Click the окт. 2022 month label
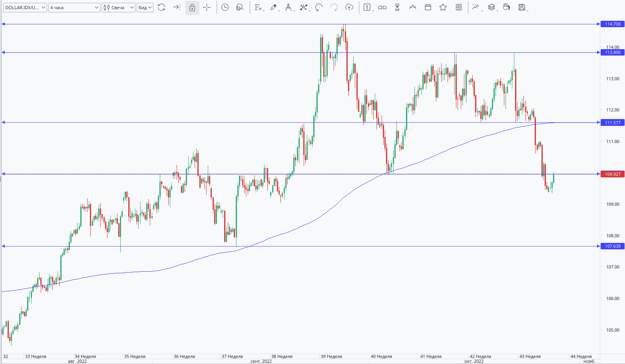This screenshot has height=364, width=625. tap(474, 361)
